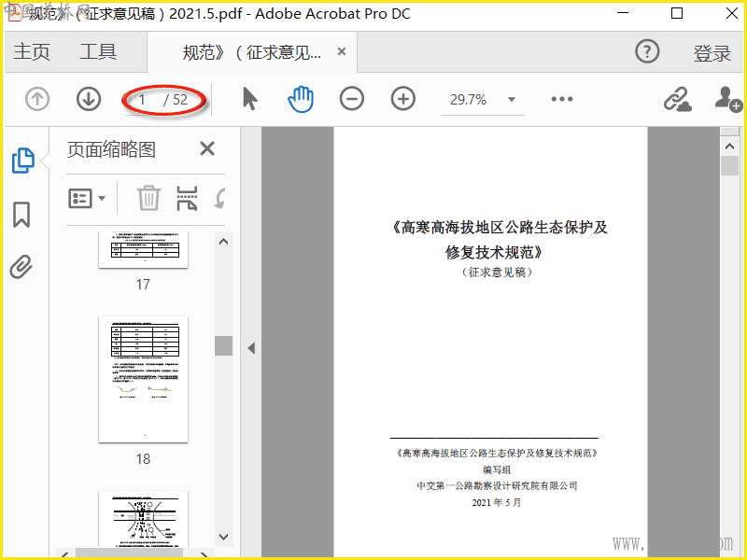Open the more tools ellipsis menu
The width and height of the screenshot is (747, 560).
pyautogui.click(x=562, y=99)
